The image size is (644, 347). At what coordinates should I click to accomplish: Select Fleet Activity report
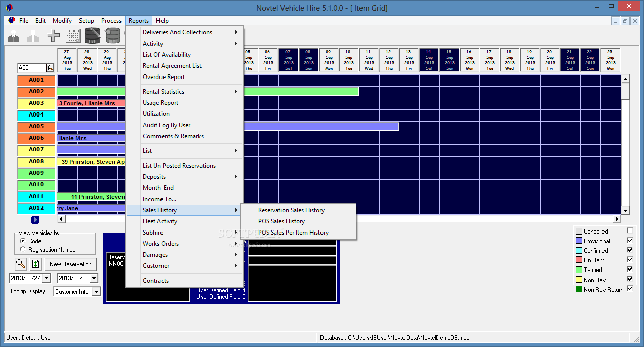pyautogui.click(x=185, y=221)
